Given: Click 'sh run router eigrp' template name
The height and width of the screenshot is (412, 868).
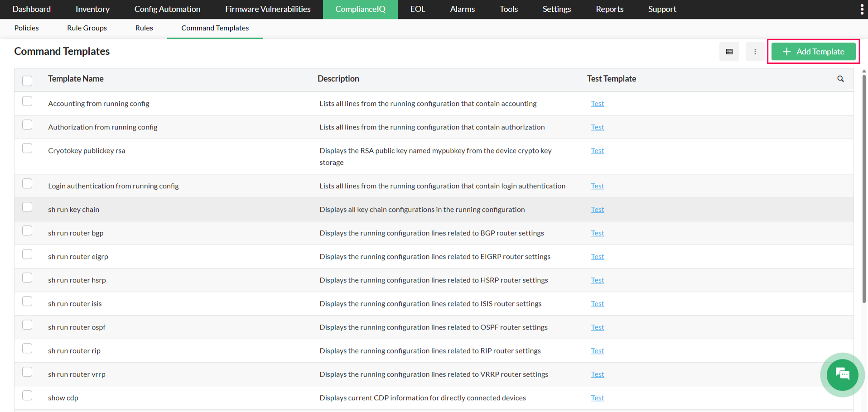Looking at the screenshot, I should point(78,257).
